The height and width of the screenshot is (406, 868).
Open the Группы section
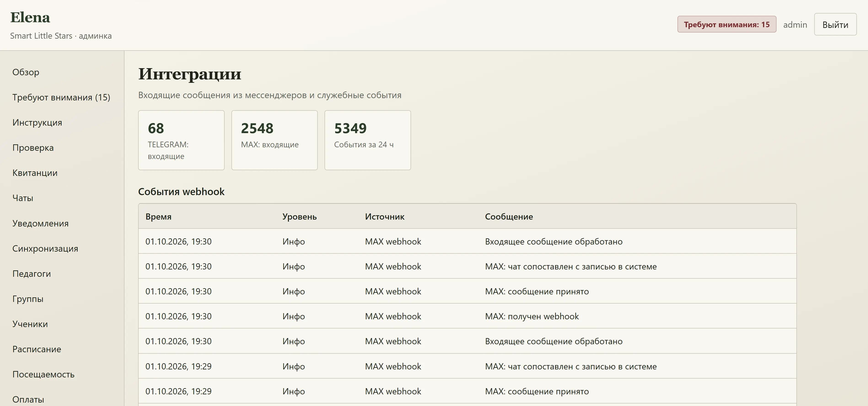pyautogui.click(x=28, y=299)
